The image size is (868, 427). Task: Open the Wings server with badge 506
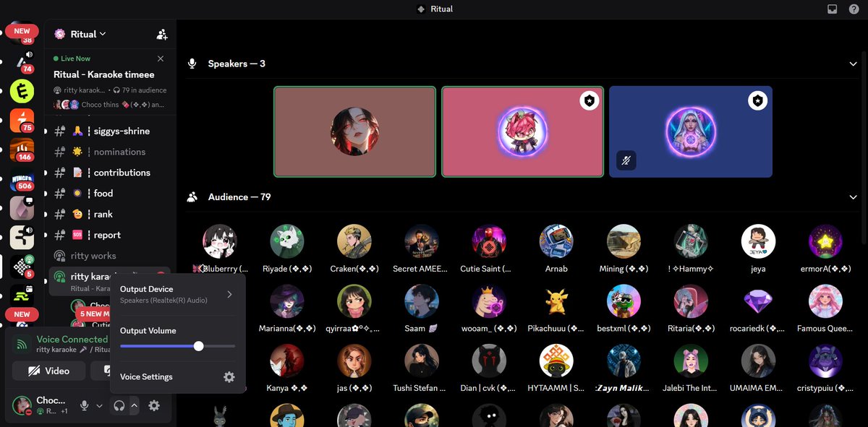(x=22, y=178)
